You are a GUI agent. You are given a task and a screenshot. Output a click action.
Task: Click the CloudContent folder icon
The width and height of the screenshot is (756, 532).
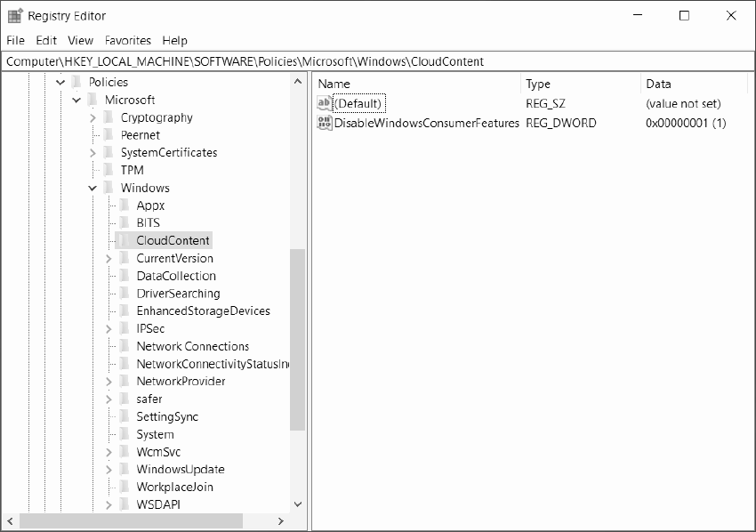(x=125, y=240)
